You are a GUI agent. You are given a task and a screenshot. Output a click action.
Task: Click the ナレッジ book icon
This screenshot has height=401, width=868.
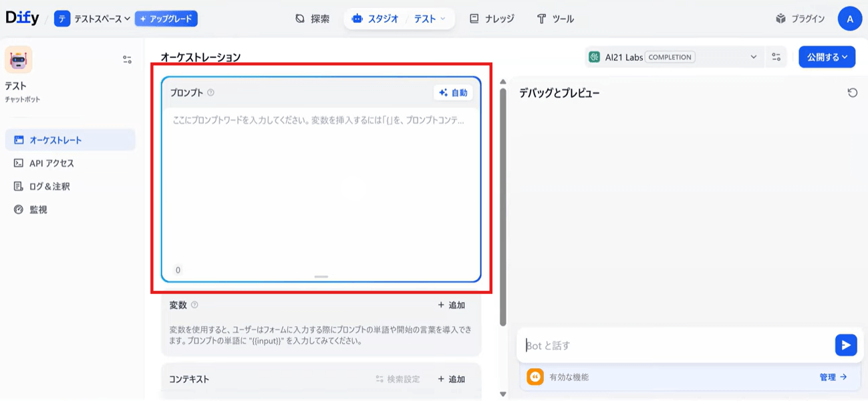point(474,19)
